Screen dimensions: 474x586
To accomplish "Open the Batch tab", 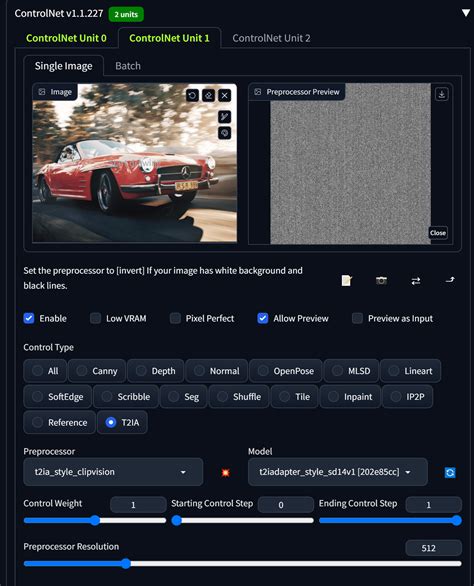I will click(x=128, y=66).
